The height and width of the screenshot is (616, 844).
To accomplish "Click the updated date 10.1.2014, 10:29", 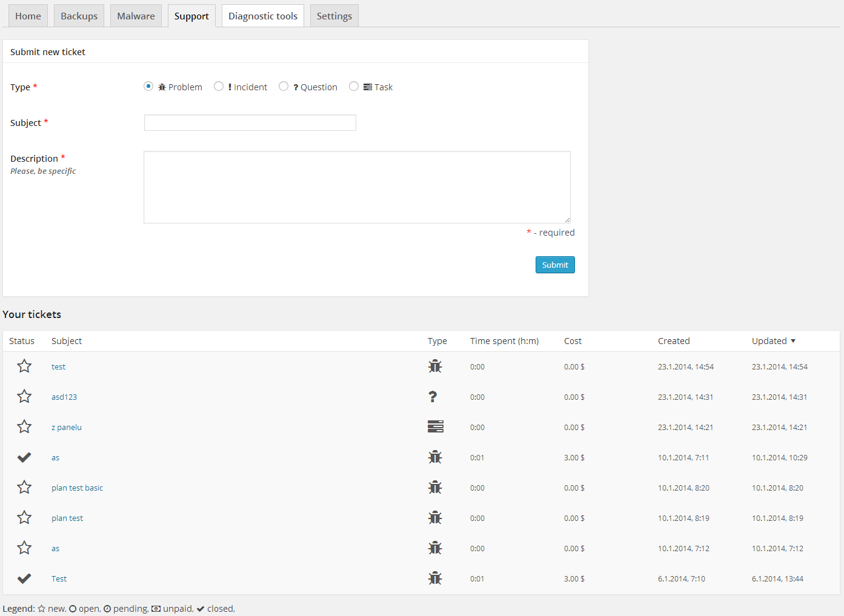I will pos(780,457).
